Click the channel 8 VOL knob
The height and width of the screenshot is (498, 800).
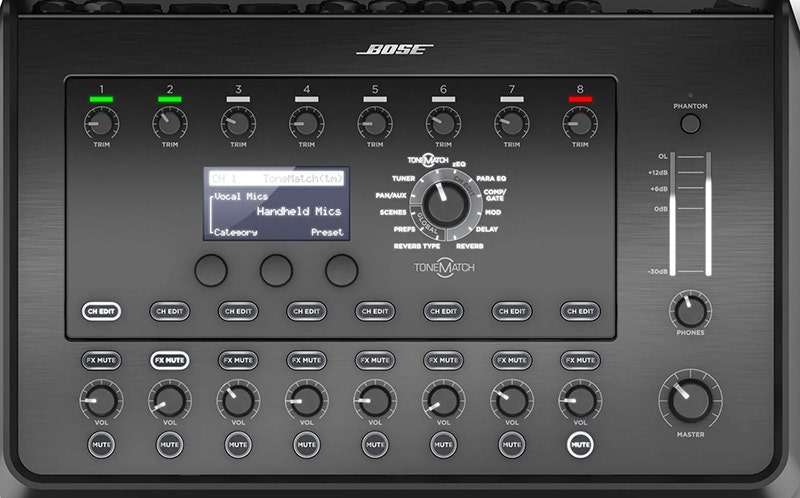580,401
